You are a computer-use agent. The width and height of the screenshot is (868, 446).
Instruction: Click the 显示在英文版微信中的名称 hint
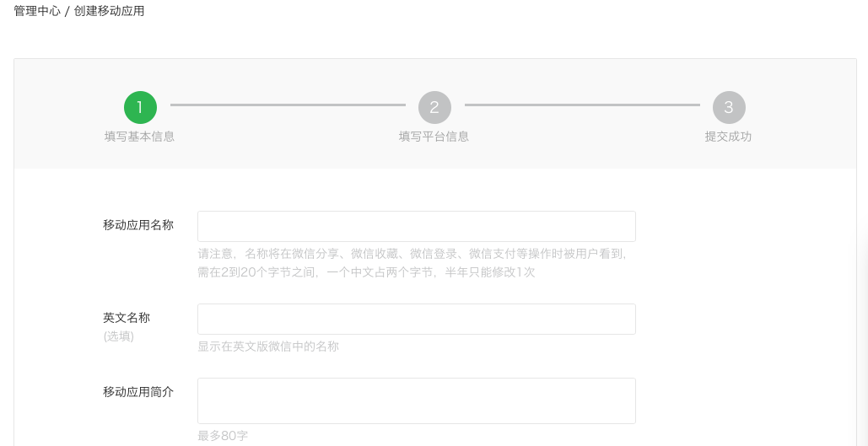click(268, 347)
